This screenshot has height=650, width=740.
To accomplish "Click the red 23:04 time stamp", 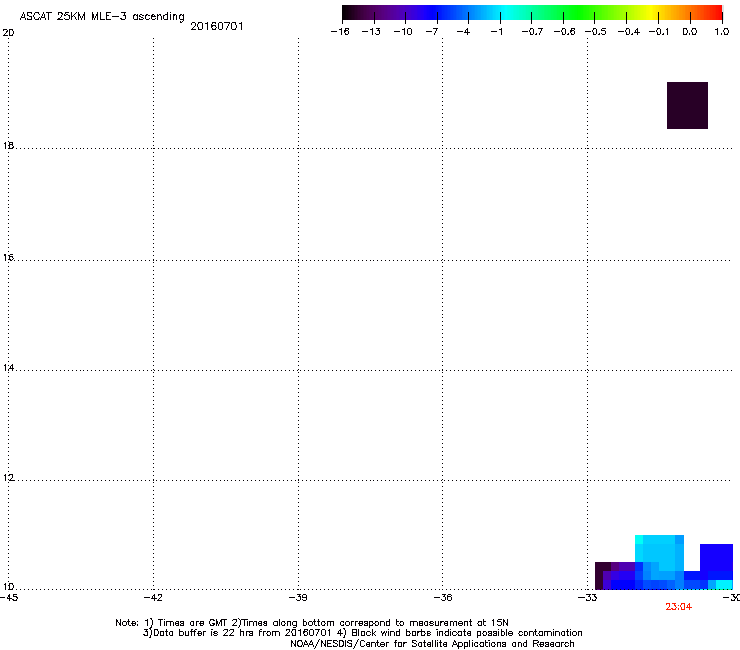I will (x=679, y=607).
